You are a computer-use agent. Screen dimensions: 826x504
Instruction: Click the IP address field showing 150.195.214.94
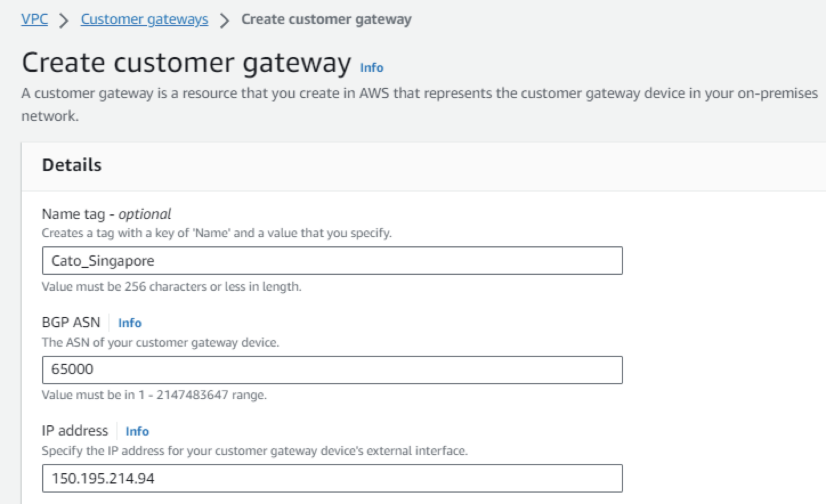(332, 478)
